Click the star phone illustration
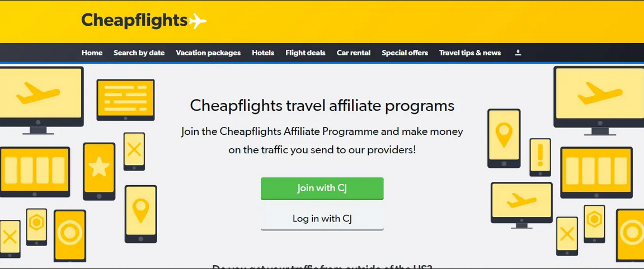The image size is (644, 269). click(99, 171)
